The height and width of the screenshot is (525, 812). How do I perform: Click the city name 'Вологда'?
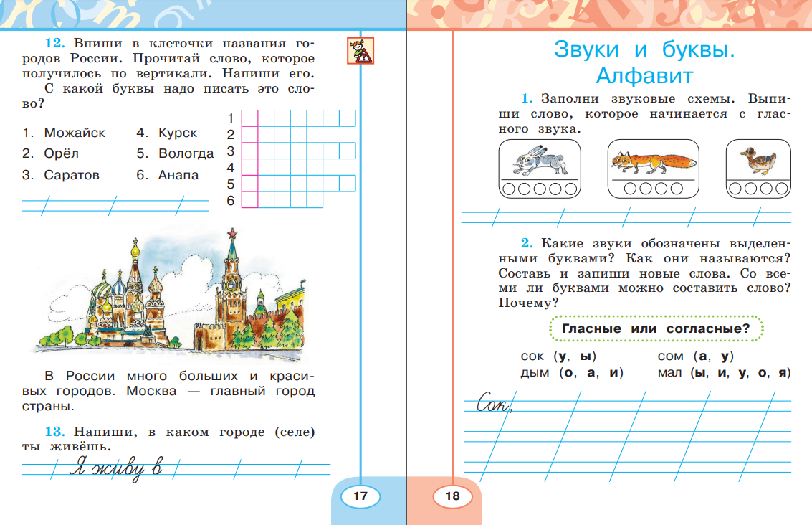pyautogui.click(x=186, y=153)
